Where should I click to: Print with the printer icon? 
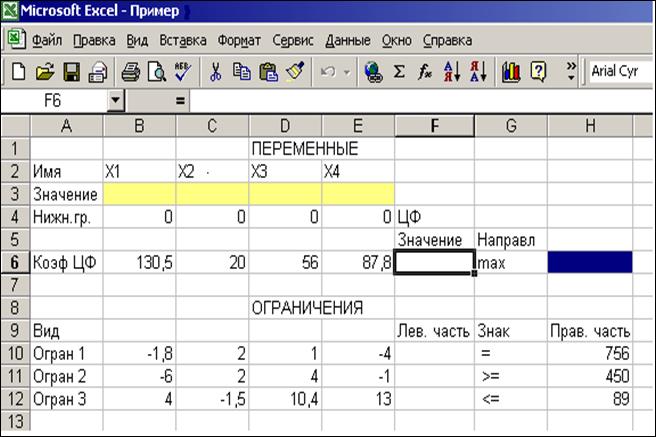coord(131,72)
